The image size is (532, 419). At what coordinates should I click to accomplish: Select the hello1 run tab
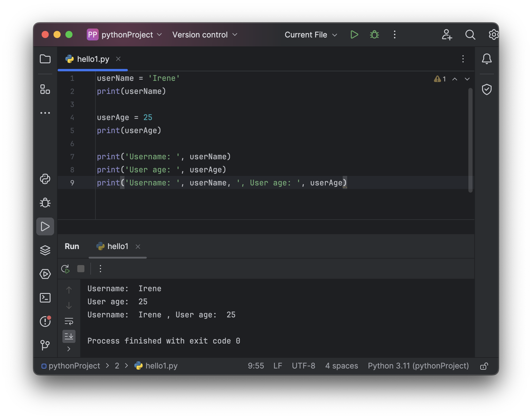pos(117,246)
